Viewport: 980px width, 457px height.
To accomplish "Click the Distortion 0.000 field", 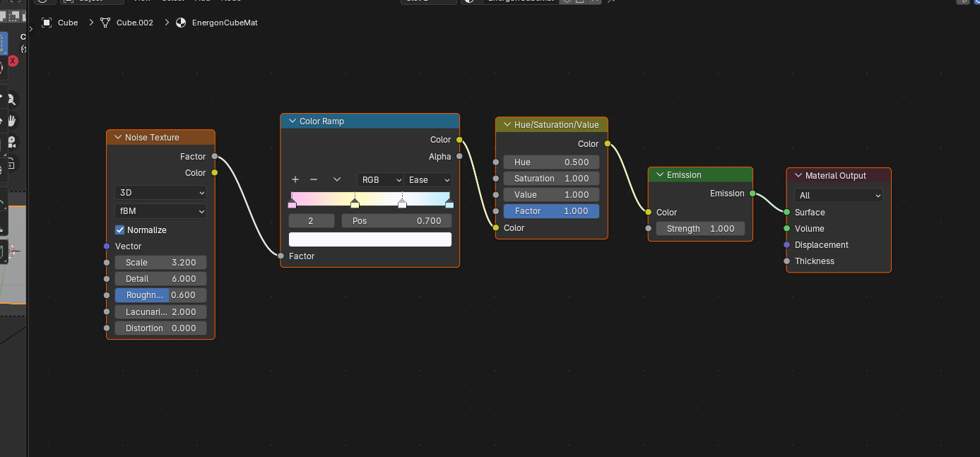I will coord(161,328).
